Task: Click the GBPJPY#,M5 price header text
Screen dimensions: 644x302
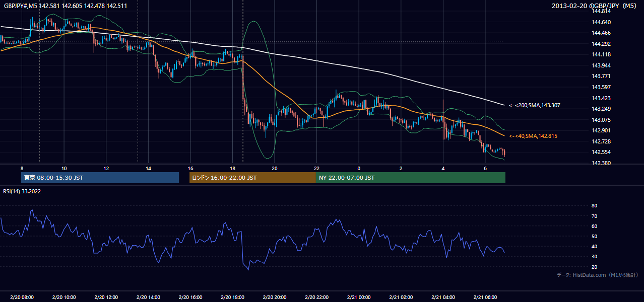Action: (66, 6)
